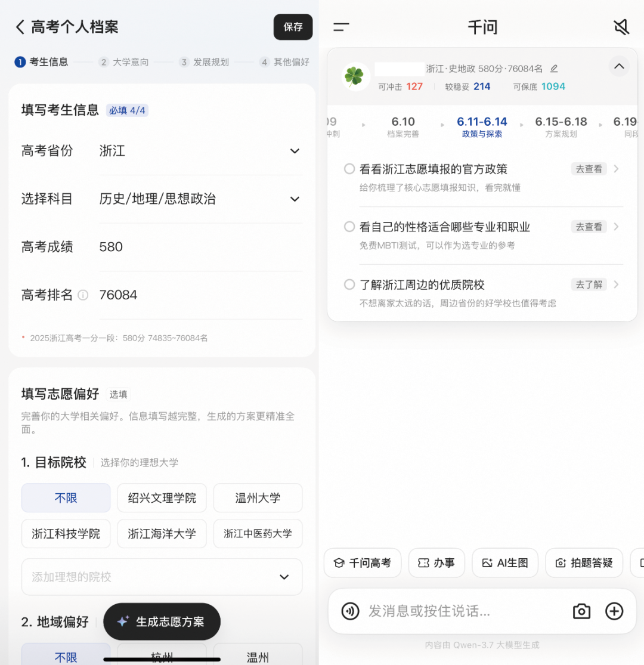
Task: Open 拍题答疑 shortcut chip
Action: 584,563
